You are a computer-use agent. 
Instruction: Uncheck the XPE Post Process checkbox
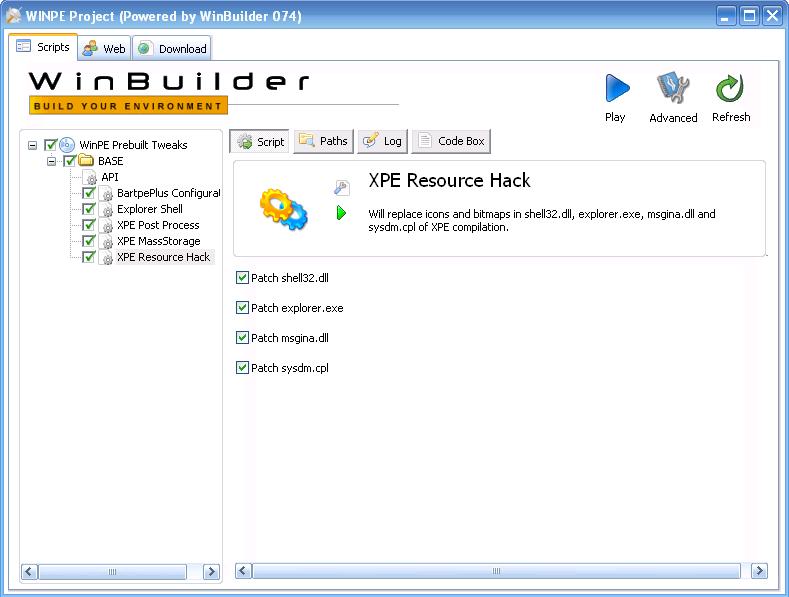[89, 225]
